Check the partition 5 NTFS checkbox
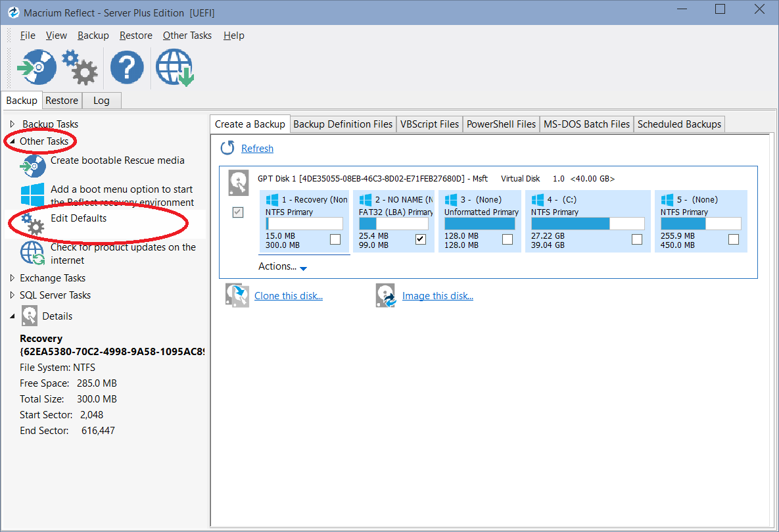The height and width of the screenshot is (532, 779). [733, 239]
